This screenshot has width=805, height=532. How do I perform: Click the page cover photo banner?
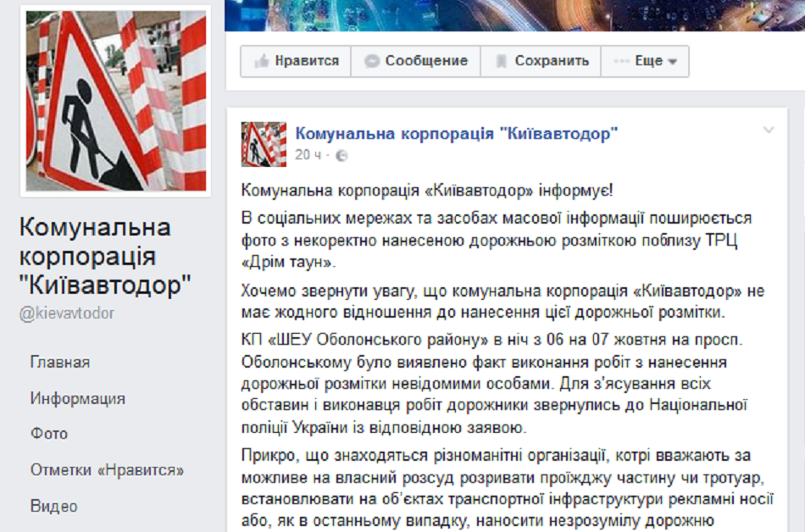pyautogui.click(x=514, y=15)
